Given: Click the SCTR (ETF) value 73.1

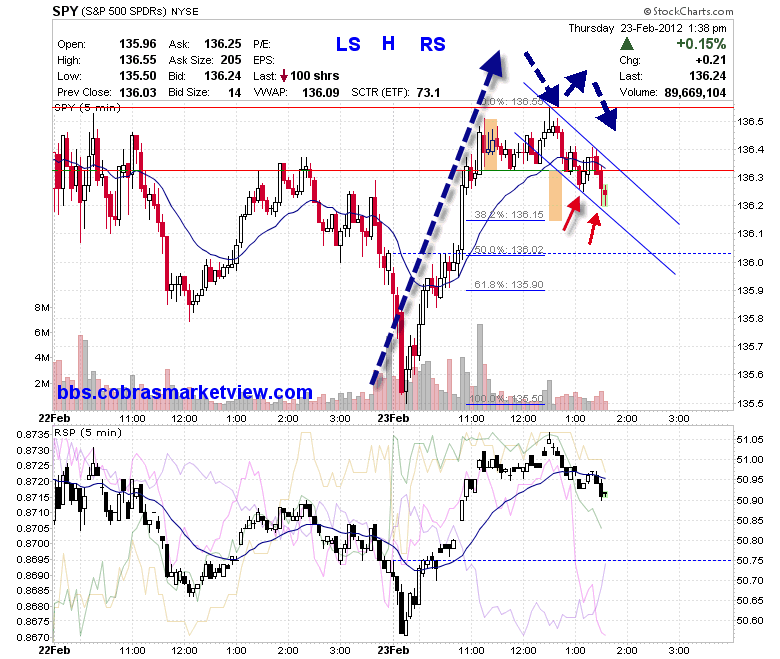Looking at the screenshot, I should click(x=428, y=93).
